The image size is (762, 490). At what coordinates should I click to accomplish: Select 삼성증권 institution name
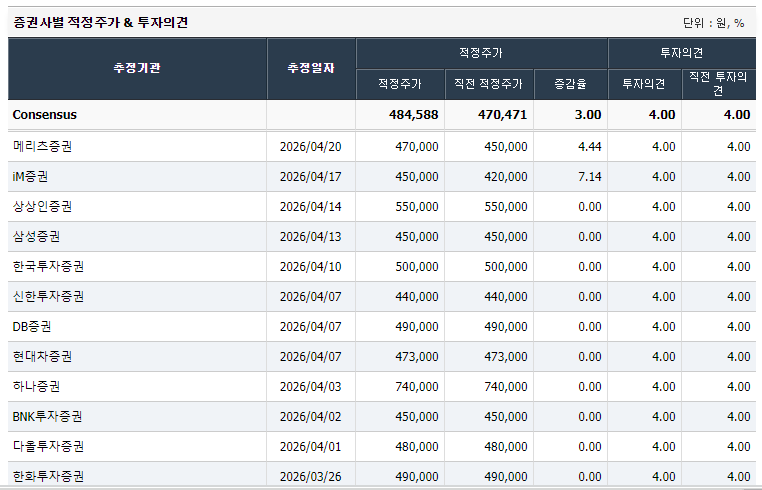point(36,237)
